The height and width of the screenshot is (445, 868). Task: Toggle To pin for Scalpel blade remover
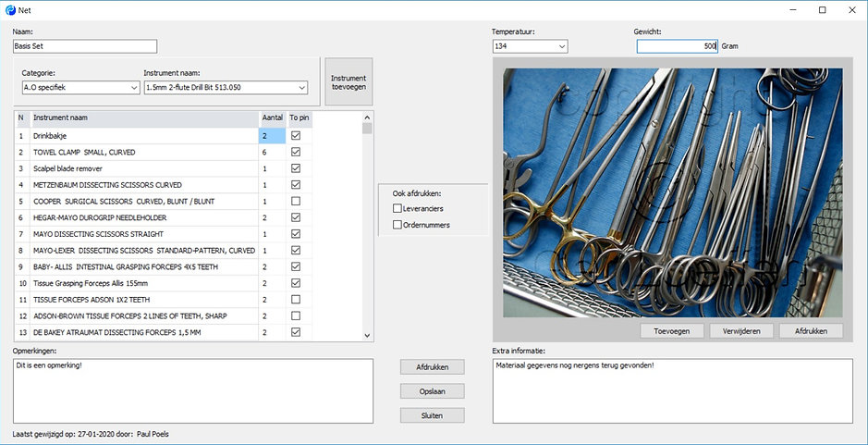pyautogui.click(x=296, y=167)
